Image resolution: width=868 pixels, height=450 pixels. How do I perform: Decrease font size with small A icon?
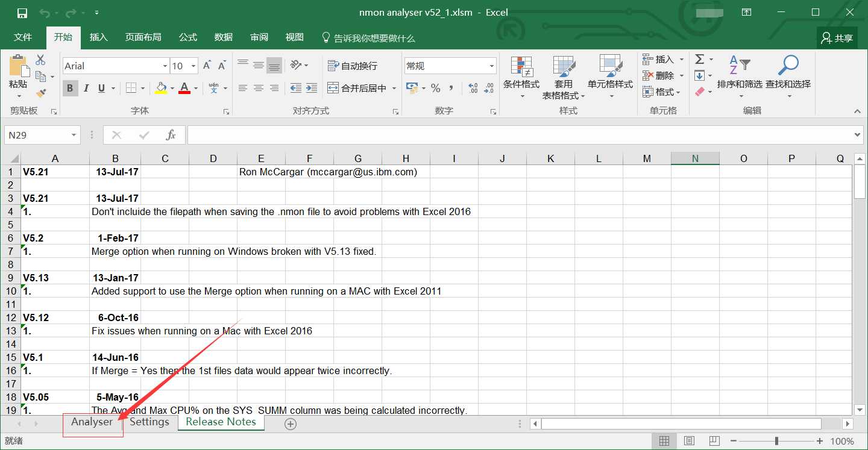[x=221, y=65]
